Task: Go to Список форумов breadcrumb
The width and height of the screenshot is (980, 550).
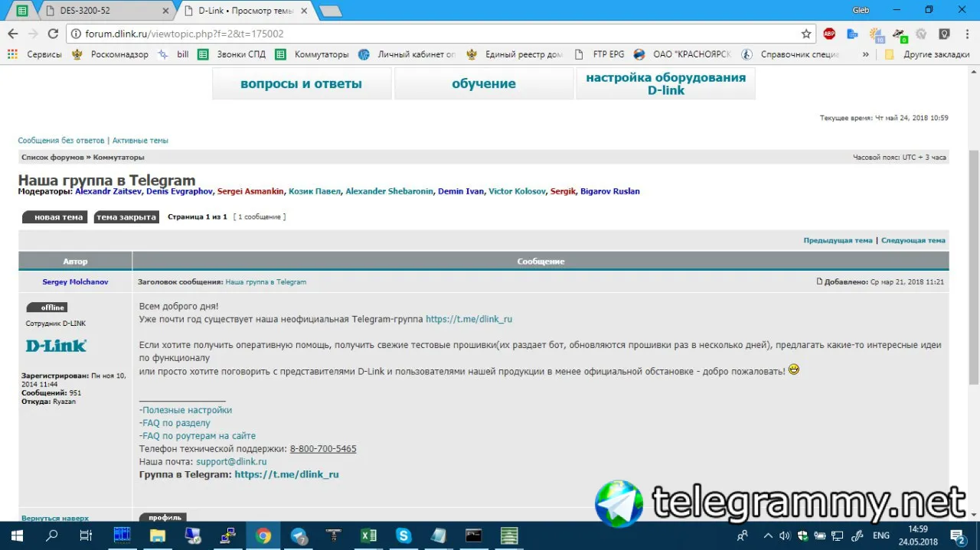Action: click(53, 158)
